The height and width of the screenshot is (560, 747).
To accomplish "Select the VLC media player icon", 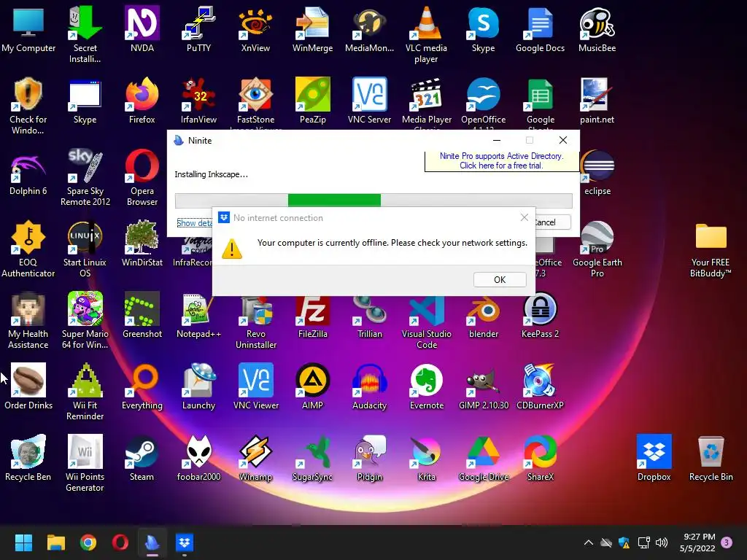I will click(x=426, y=35).
